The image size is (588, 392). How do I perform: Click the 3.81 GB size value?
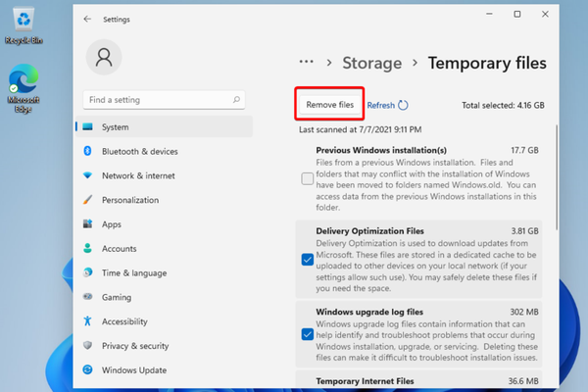coord(524,231)
